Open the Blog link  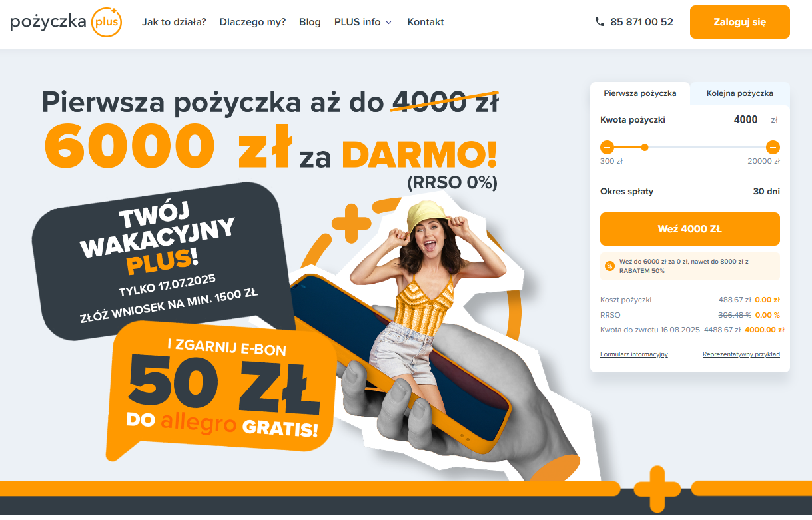point(310,22)
